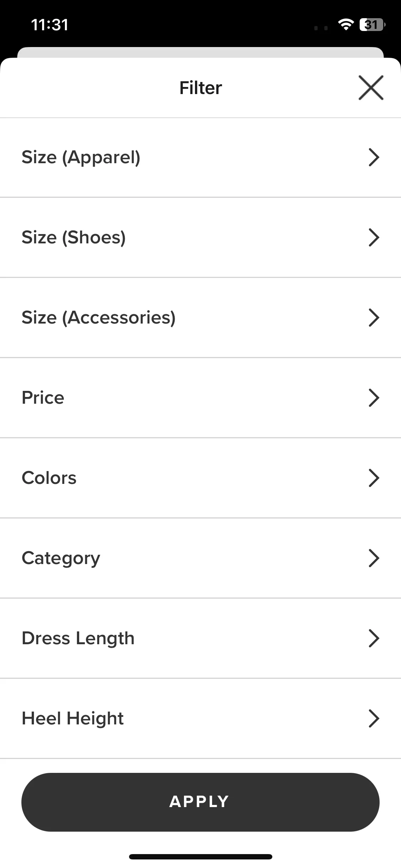Select Heel Height filter label
Viewport: 401px width, 868px height.
(x=73, y=719)
